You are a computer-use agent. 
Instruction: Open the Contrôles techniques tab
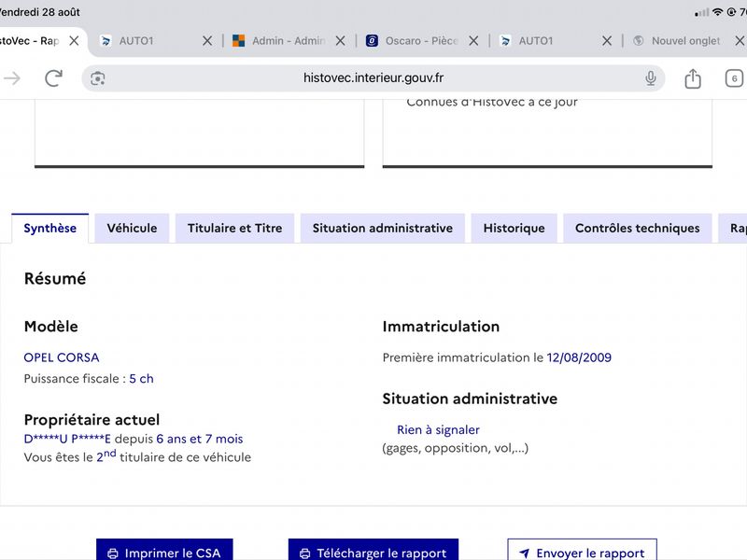click(638, 229)
